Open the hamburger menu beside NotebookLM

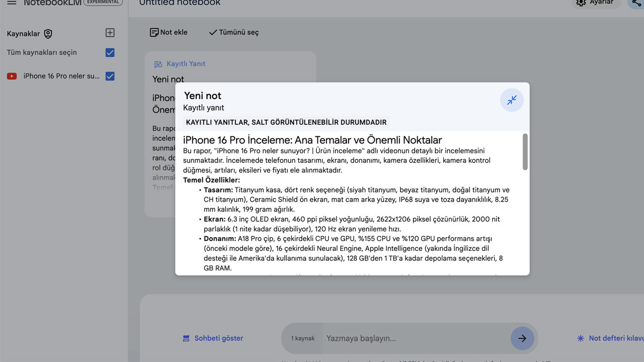pyautogui.click(x=12, y=3)
